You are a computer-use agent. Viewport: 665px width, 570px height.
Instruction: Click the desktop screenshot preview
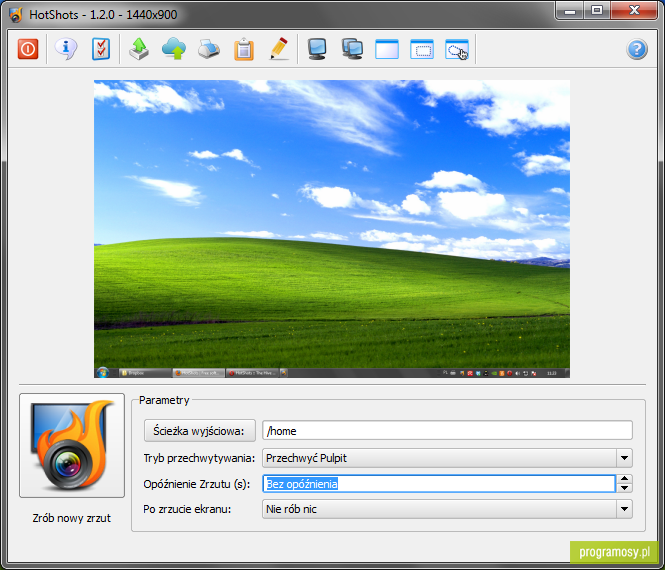[332, 229]
